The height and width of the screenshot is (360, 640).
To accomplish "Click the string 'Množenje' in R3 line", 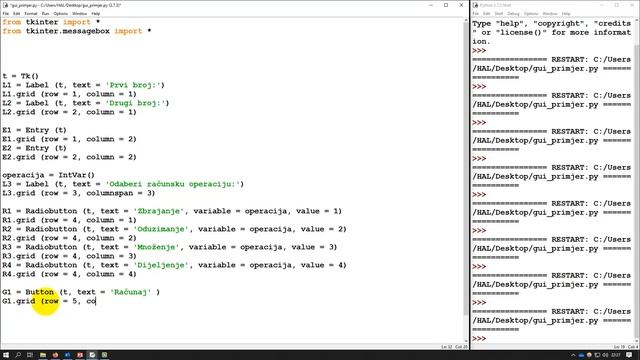I will 156,247.
